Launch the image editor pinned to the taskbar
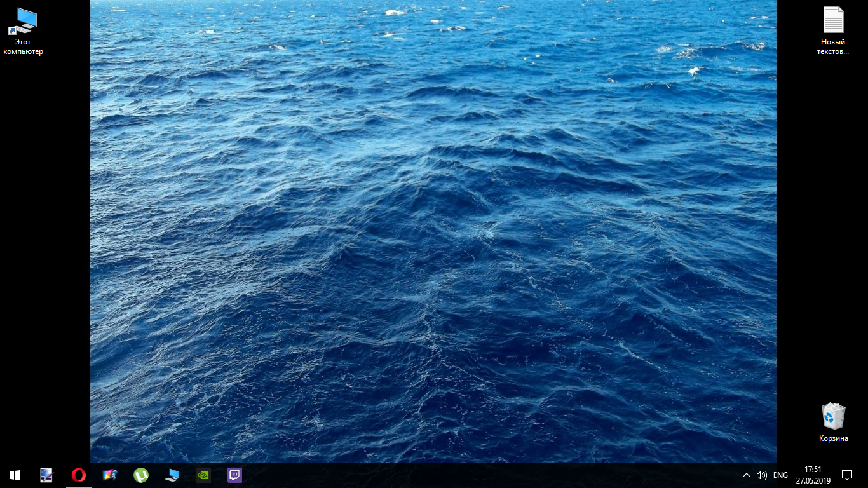868x488 pixels. pos(47,475)
